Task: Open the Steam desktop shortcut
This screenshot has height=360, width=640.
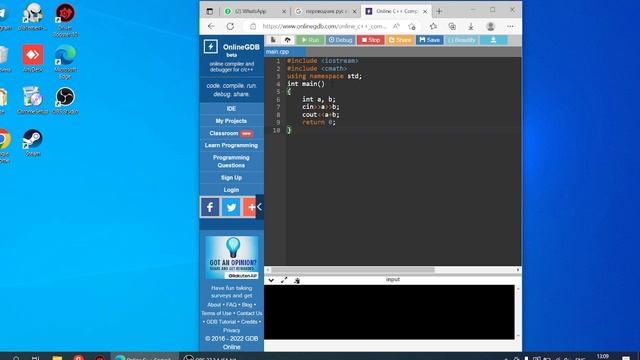Action: (x=33, y=143)
